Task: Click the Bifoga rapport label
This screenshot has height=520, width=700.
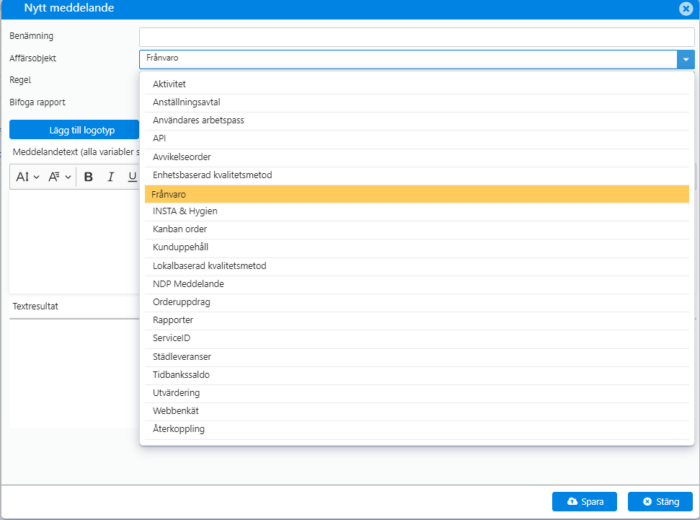Action: [37, 103]
